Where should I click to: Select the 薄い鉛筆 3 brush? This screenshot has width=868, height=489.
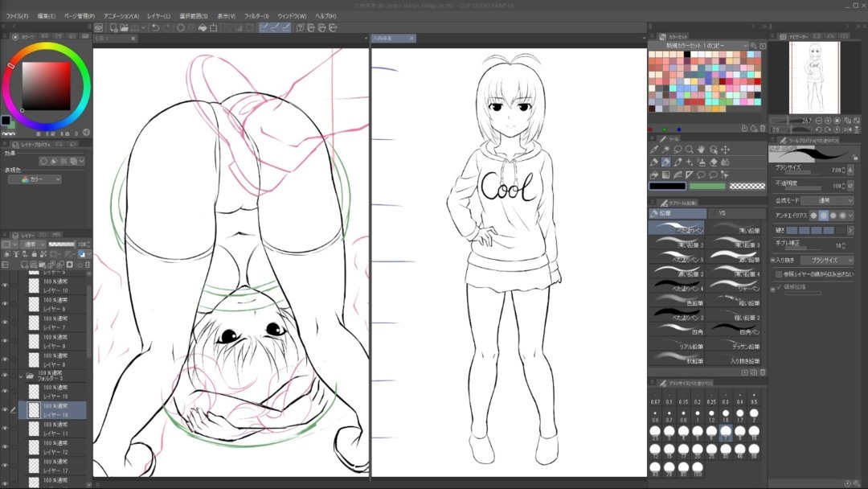click(x=735, y=241)
